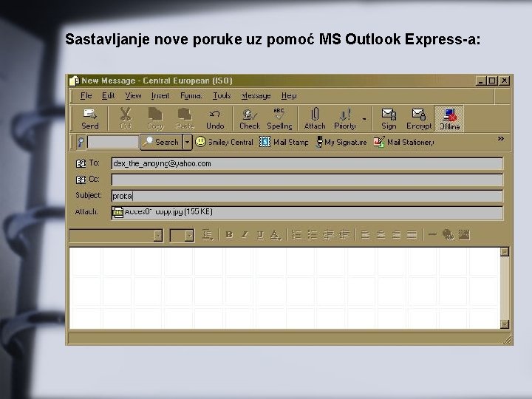Select the attached jpg file
The height and width of the screenshot is (399, 532).
click(162, 212)
